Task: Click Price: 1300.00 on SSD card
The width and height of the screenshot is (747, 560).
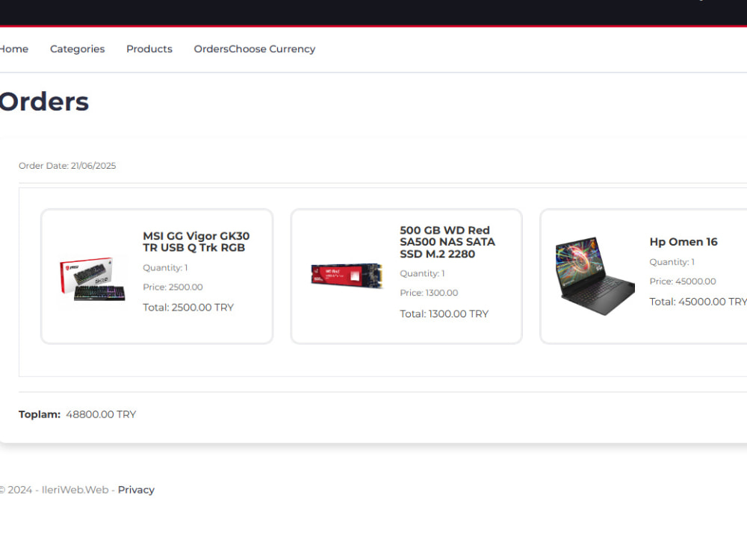Action: 429,293
